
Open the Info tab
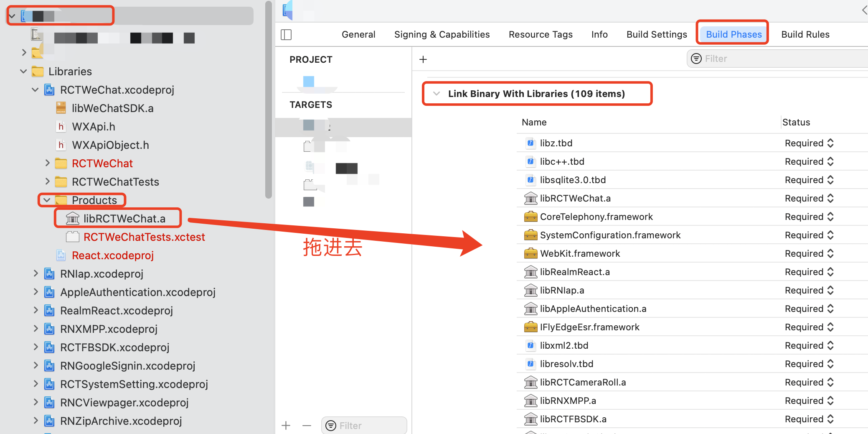(599, 34)
